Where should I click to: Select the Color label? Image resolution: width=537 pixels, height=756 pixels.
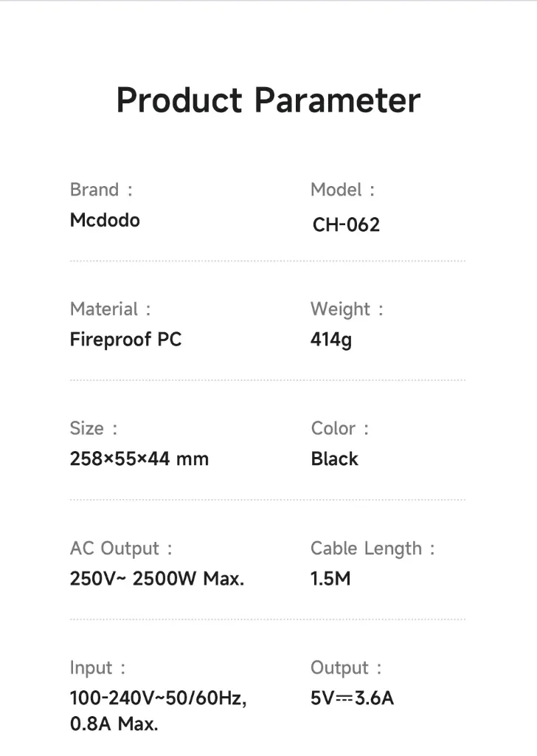(340, 429)
